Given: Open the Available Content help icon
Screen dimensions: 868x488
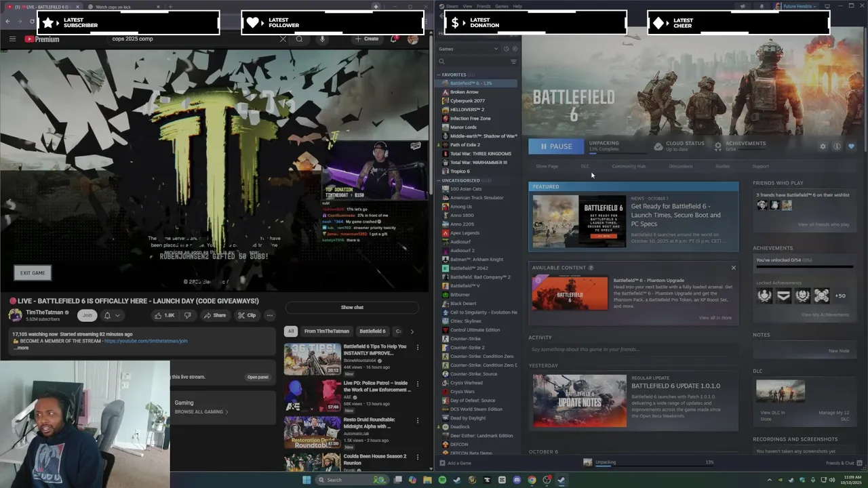Looking at the screenshot, I should (591, 268).
